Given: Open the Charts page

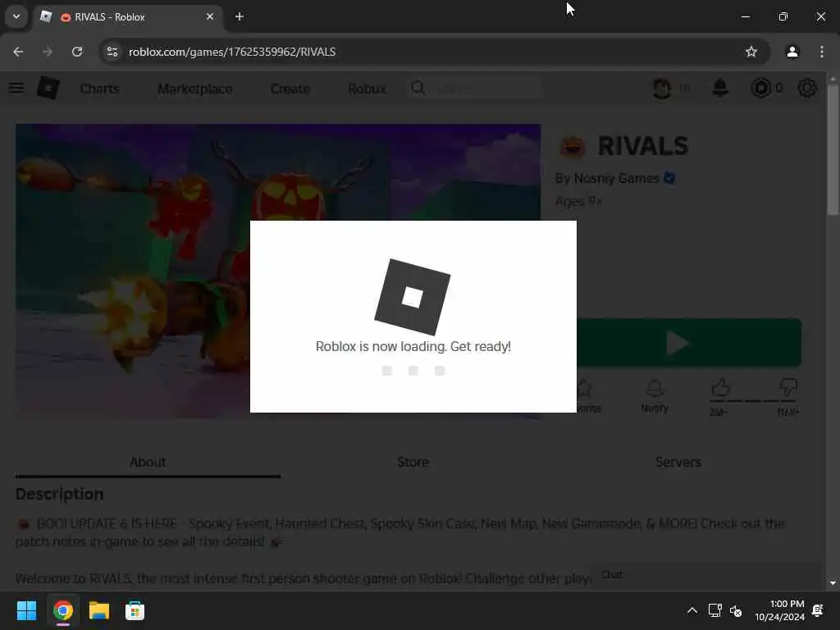Looking at the screenshot, I should 99,89.
